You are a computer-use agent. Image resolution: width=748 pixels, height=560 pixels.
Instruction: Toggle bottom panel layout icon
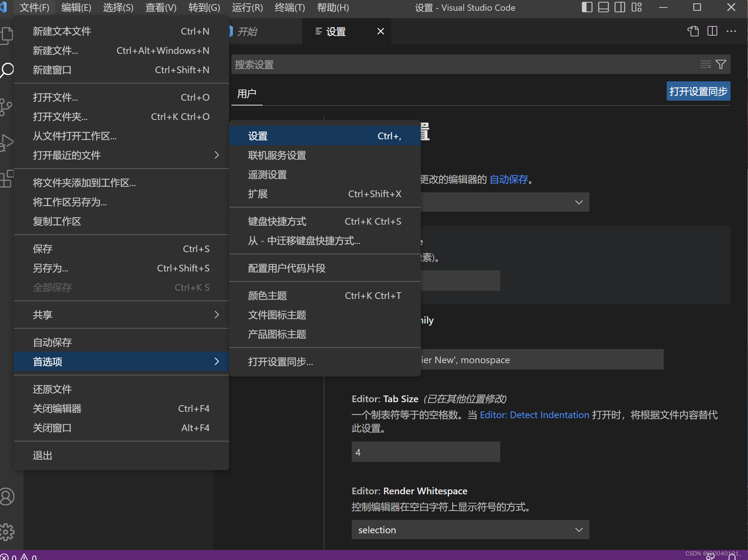point(603,7)
